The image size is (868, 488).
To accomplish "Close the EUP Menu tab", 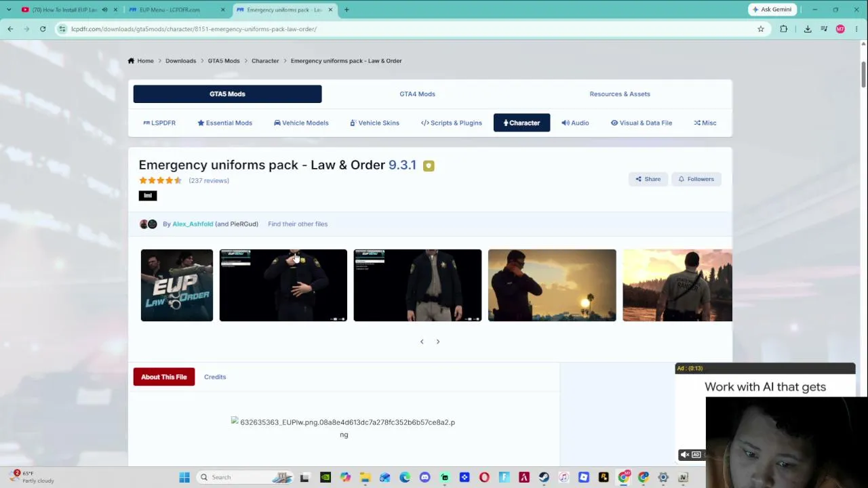I will [x=222, y=9].
